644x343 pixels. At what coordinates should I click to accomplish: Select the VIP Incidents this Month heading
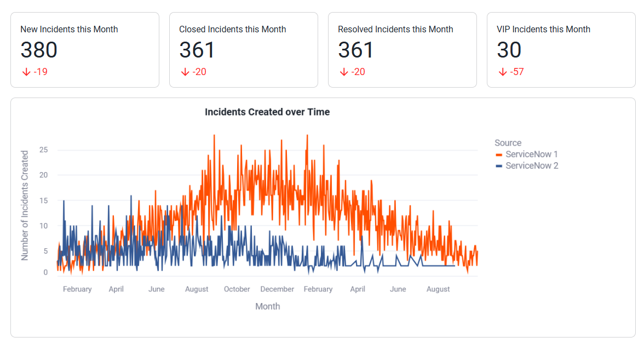[543, 30]
